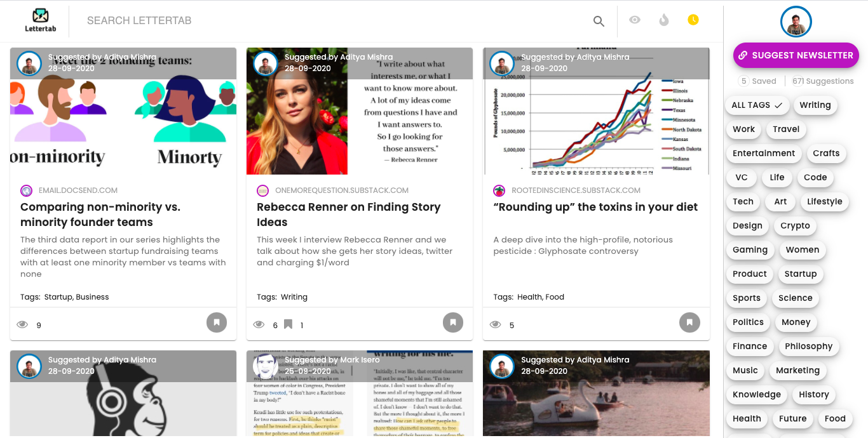This screenshot has width=868, height=438.
Task: Sort by latest clock icon
Action: pos(693,20)
